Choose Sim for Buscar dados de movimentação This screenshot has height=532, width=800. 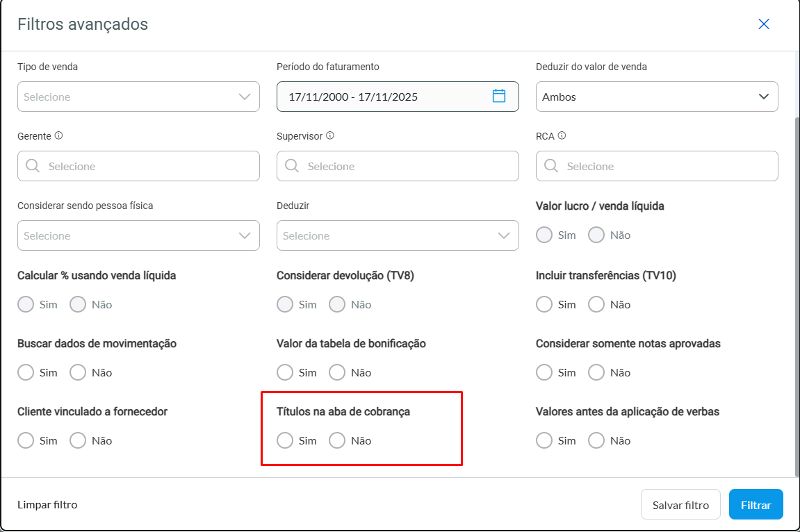tap(26, 372)
